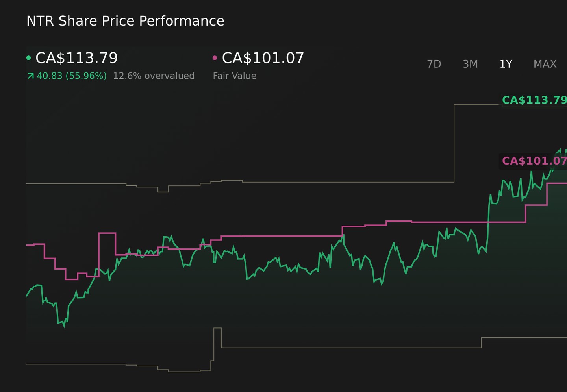The height and width of the screenshot is (392, 567).
Task: Select the 1Y time range
Action: point(506,64)
